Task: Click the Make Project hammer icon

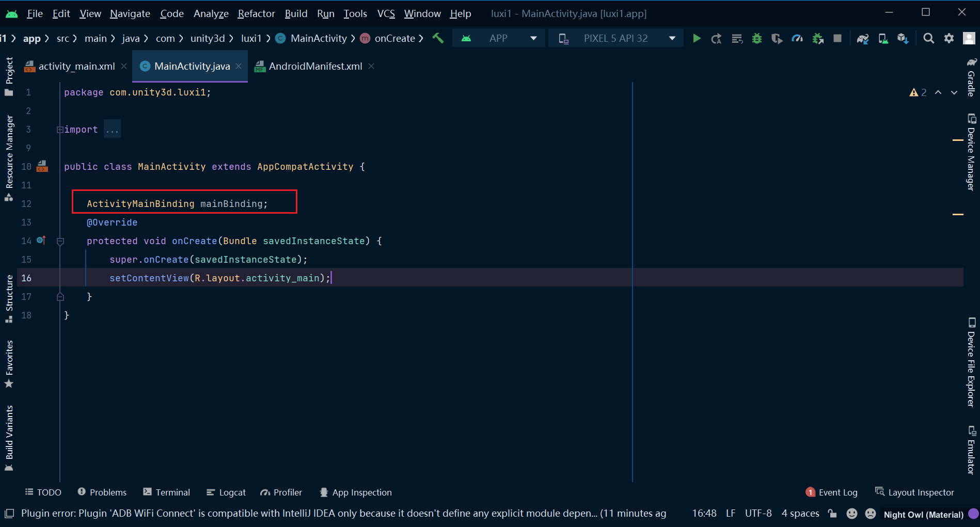Action: (438, 38)
